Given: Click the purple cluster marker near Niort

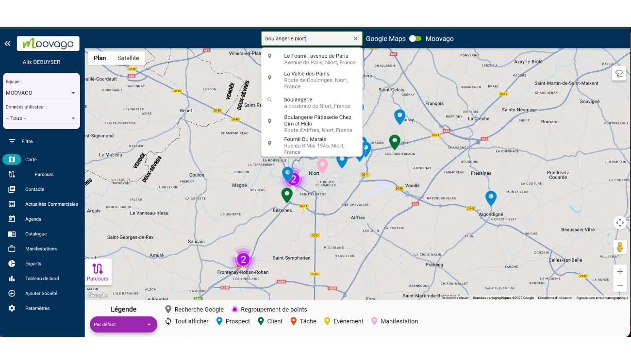Looking at the screenshot, I should coord(293,179).
